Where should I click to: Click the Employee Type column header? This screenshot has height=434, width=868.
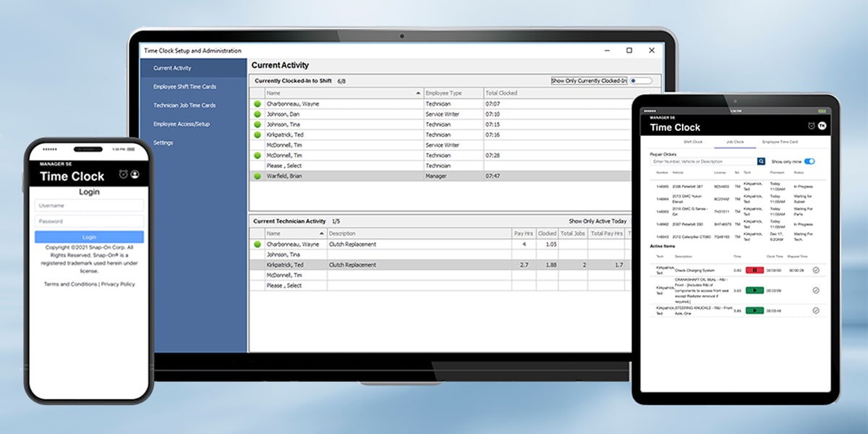tap(453, 93)
